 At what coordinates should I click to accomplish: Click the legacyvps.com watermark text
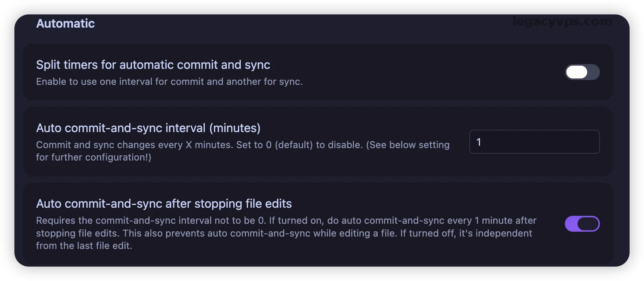(x=562, y=21)
